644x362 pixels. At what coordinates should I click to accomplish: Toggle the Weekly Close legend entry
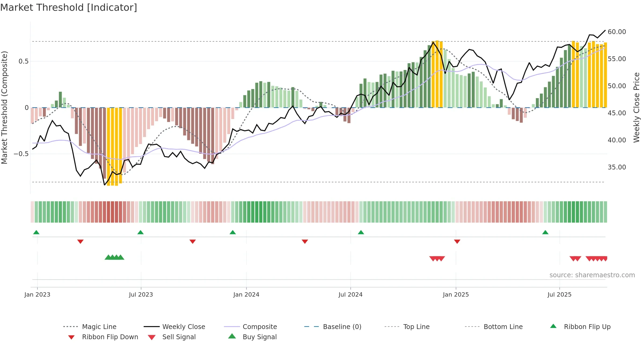[174, 327]
